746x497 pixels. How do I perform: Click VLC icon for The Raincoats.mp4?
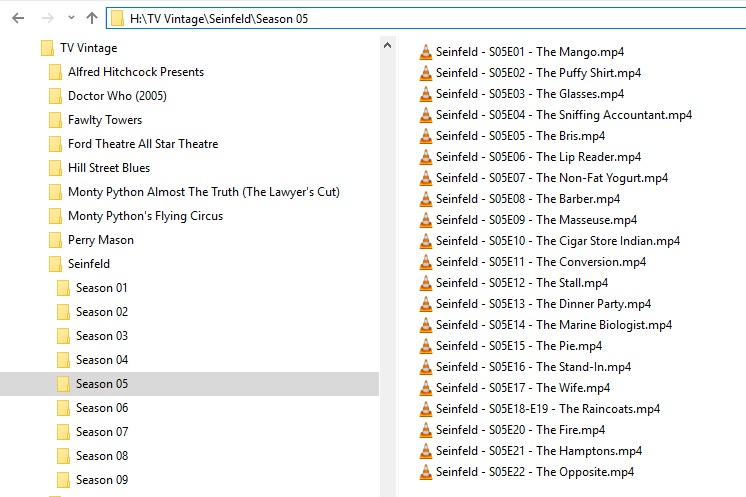coord(426,409)
